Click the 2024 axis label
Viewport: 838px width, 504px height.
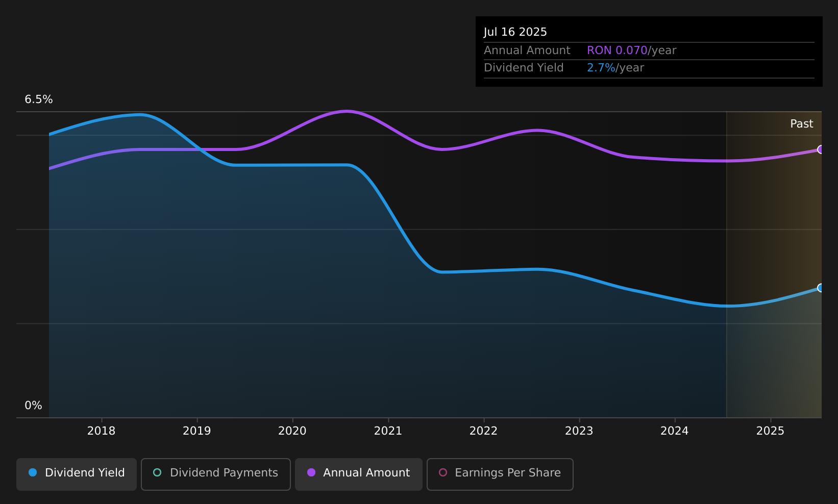[675, 431]
